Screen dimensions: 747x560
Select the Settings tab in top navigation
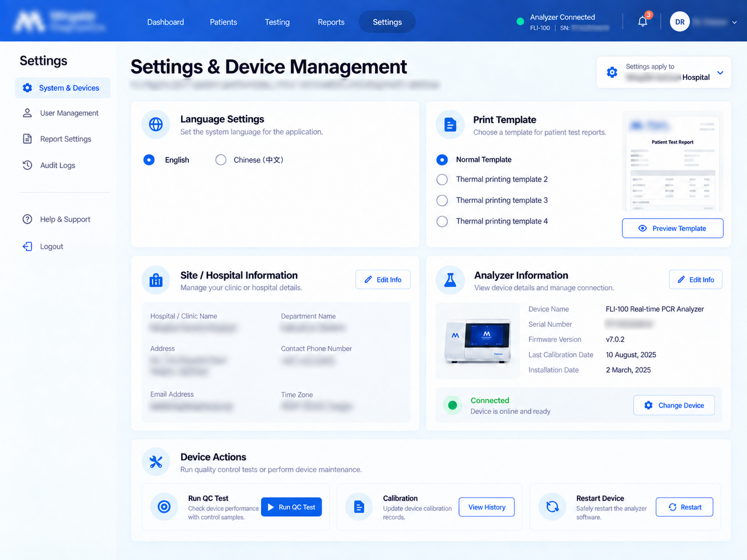(x=387, y=22)
